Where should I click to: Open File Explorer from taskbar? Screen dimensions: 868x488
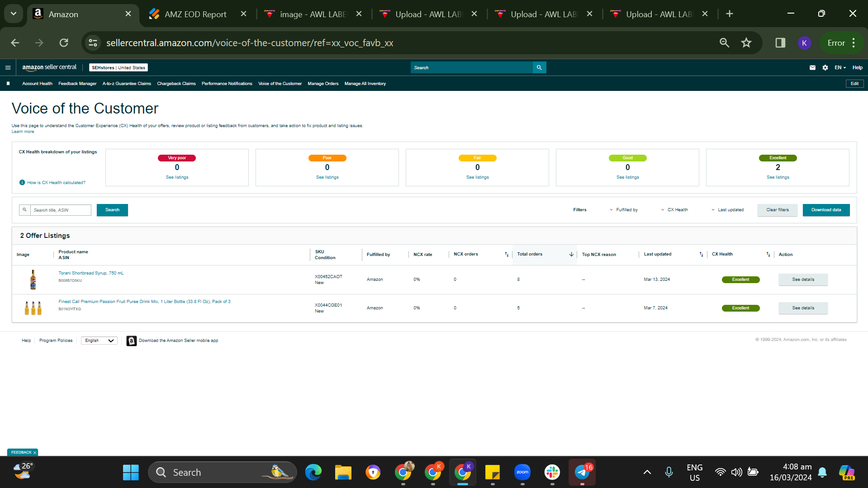[x=343, y=473]
